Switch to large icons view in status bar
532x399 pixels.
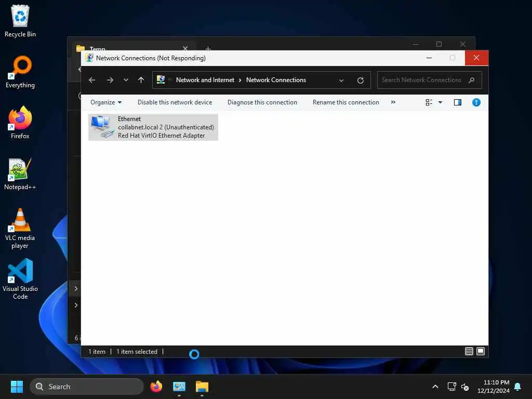click(x=481, y=352)
